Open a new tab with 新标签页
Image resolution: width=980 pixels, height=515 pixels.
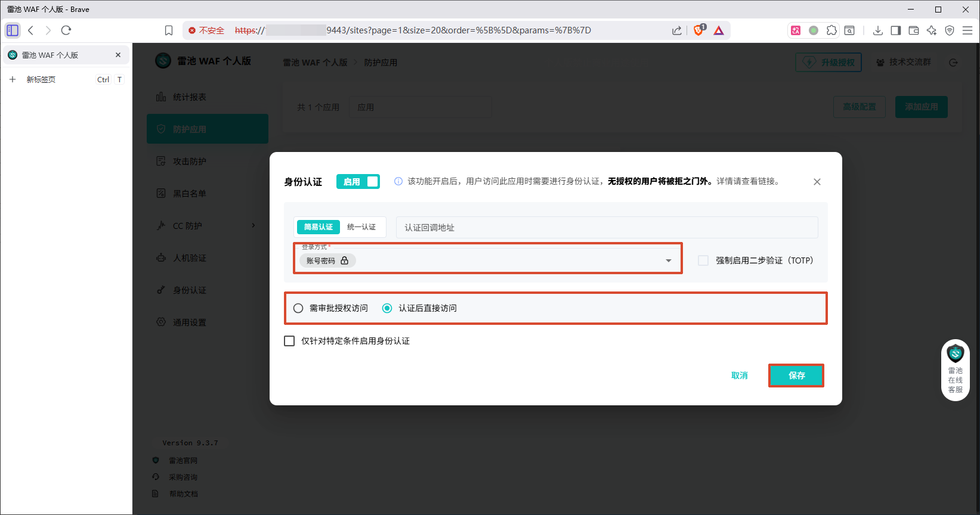pos(41,79)
